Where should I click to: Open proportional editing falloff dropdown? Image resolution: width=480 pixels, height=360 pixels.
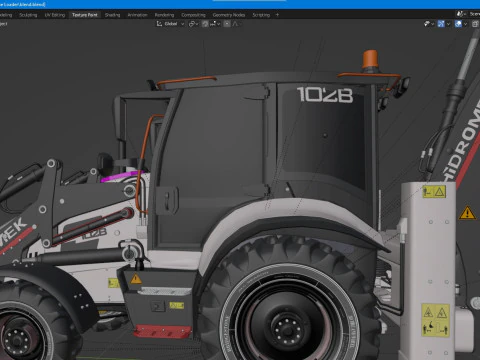[x=236, y=24]
